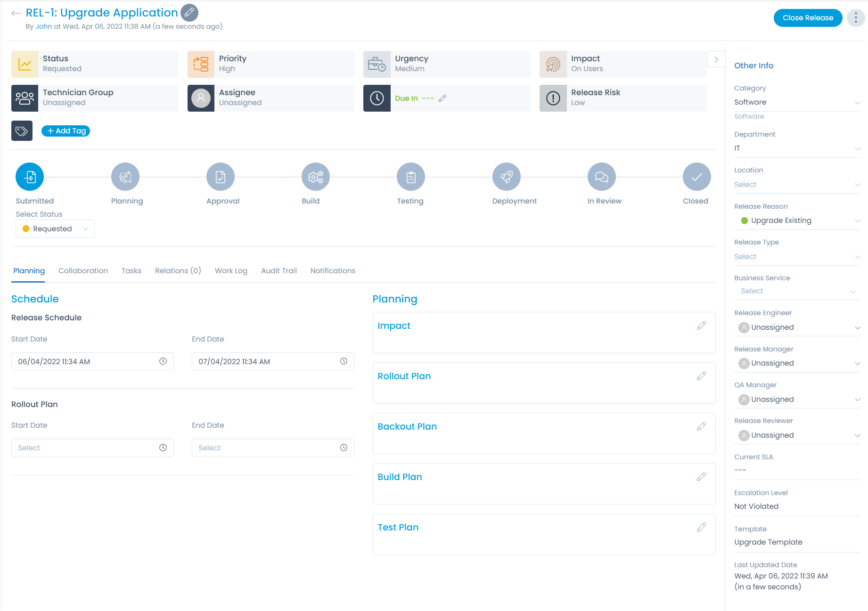Viewport: 868px width, 611px height.
Task: Click the Close Release button
Action: [x=808, y=18]
